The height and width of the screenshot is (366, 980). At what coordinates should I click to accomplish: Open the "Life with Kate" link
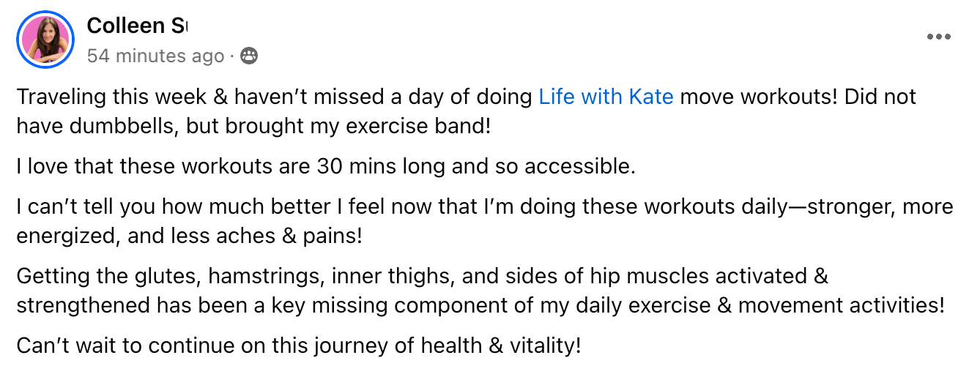click(x=606, y=97)
